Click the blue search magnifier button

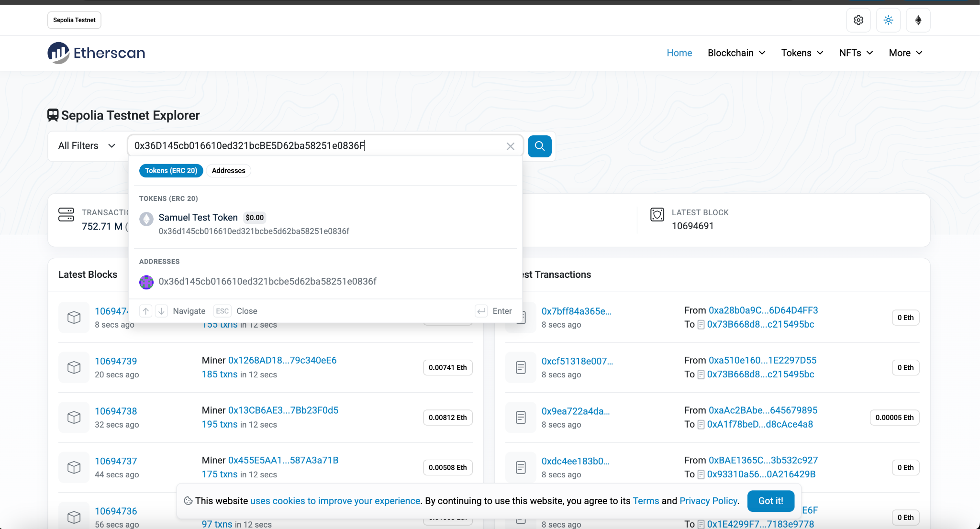point(539,146)
